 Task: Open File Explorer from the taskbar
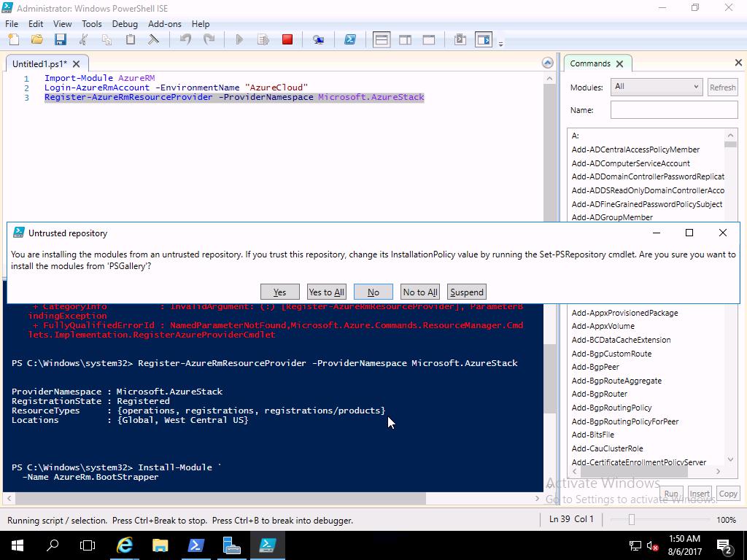click(x=160, y=545)
